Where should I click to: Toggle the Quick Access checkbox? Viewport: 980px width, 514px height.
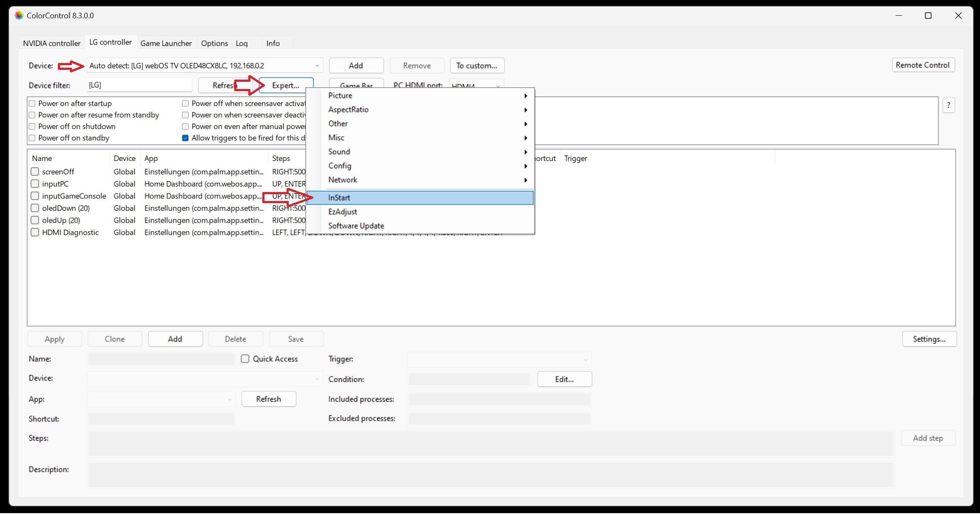pyautogui.click(x=245, y=359)
